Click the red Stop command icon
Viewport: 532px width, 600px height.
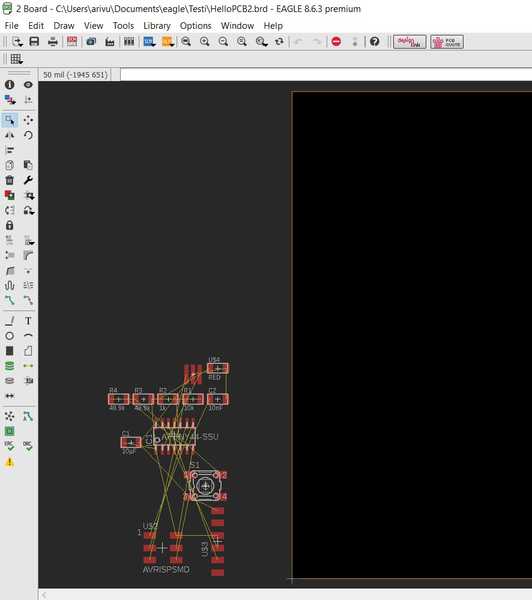(x=336, y=41)
